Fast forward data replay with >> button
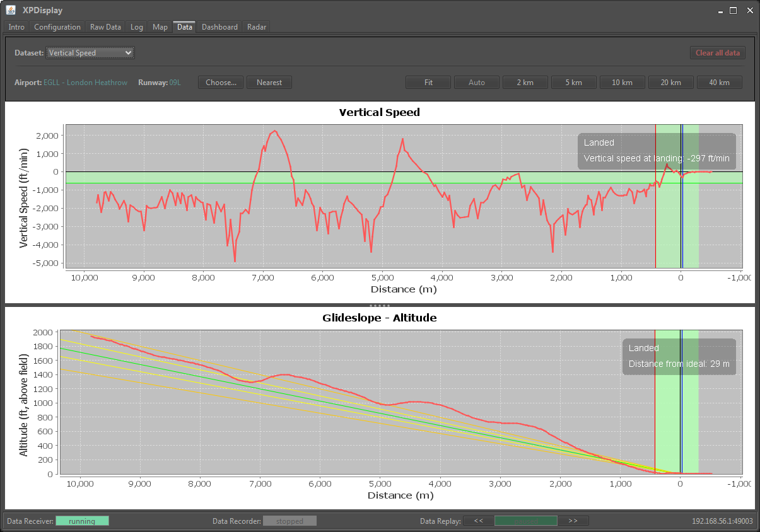This screenshot has width=760, height=532. [x=573, y=521]
